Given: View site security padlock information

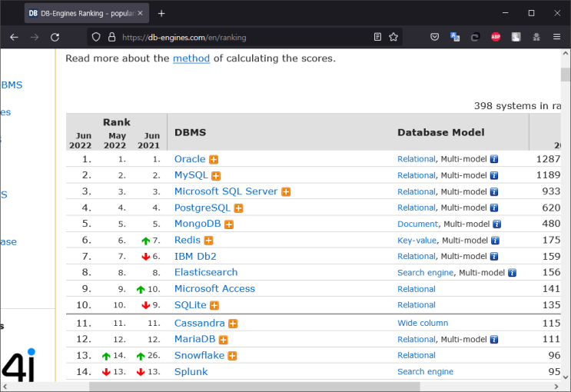Looking at the screenshot, I should pyautogui.click(x=111, y=37).
